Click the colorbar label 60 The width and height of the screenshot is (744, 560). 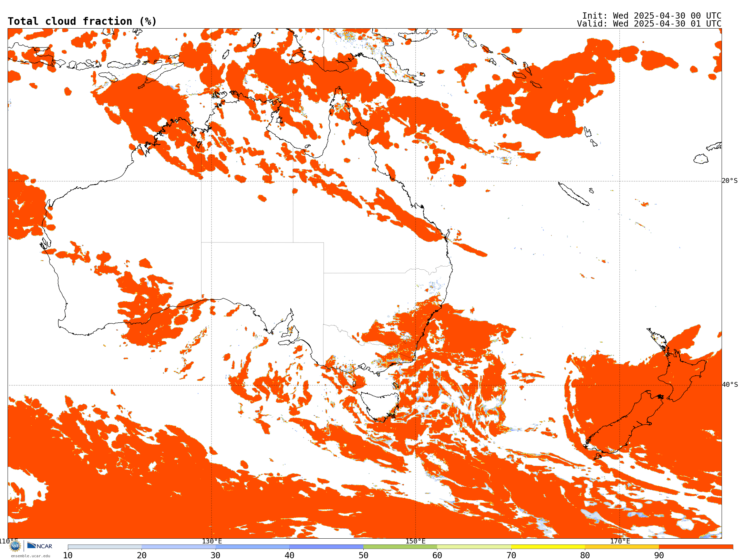pos(437,556)
